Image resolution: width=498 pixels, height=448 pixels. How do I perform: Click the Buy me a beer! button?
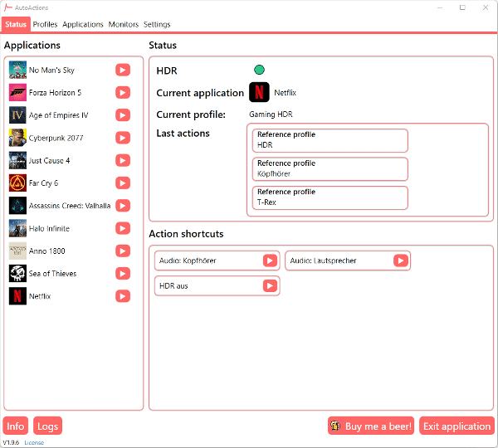(371, 426)
